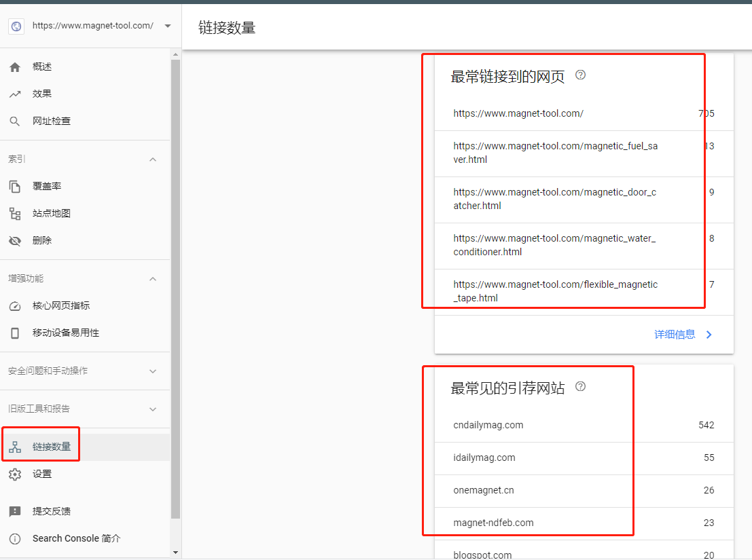Collapse the 索引 section
This screenshot has height=560, width=752.
[153, 159]
